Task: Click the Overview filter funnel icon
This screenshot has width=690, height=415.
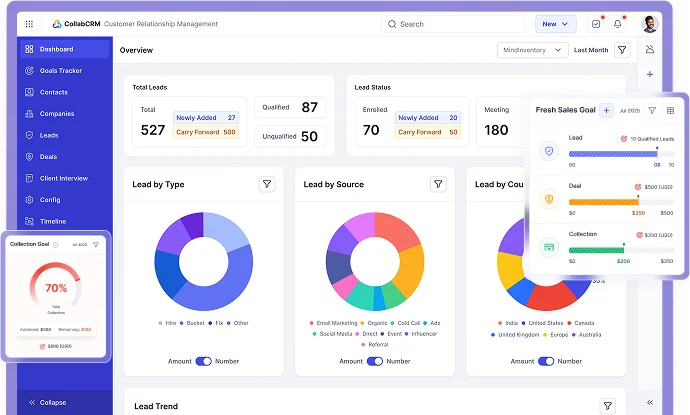Action: coord(622,49)
